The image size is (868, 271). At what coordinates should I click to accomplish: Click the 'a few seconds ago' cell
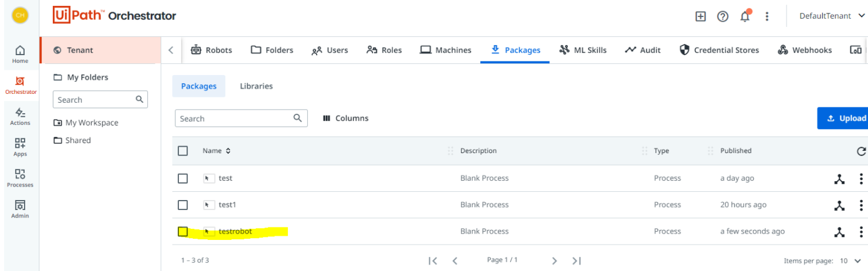point(752,231)
